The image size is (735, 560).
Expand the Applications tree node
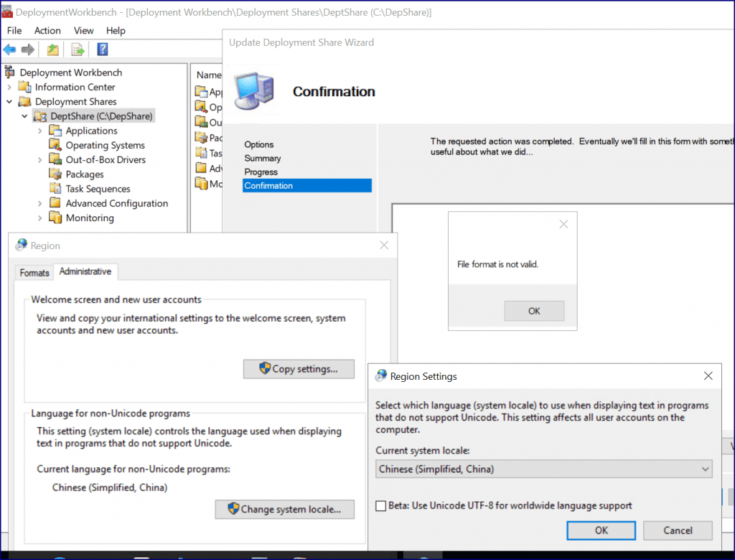[x=40, y=131]
